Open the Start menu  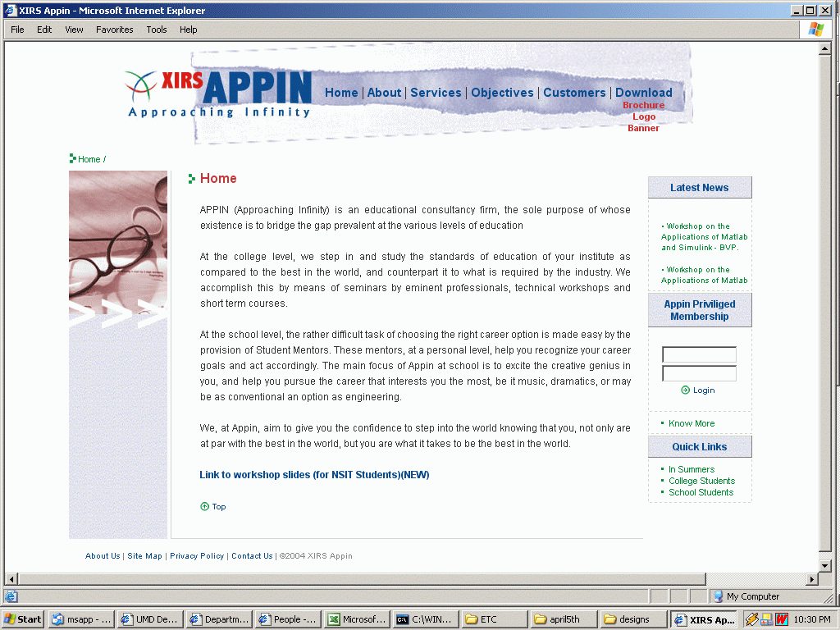[22, 619]
